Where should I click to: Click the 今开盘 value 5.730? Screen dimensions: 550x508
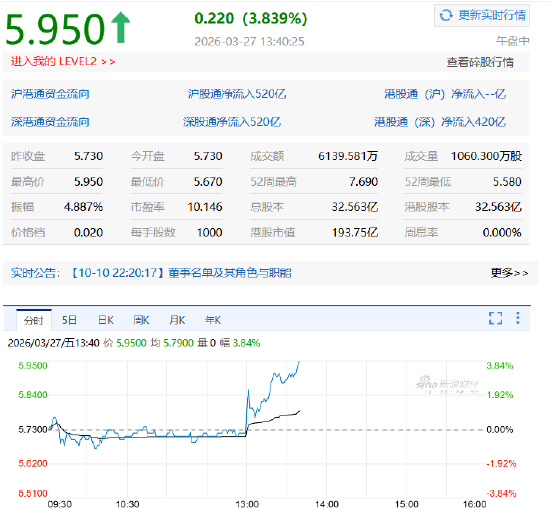208,156
